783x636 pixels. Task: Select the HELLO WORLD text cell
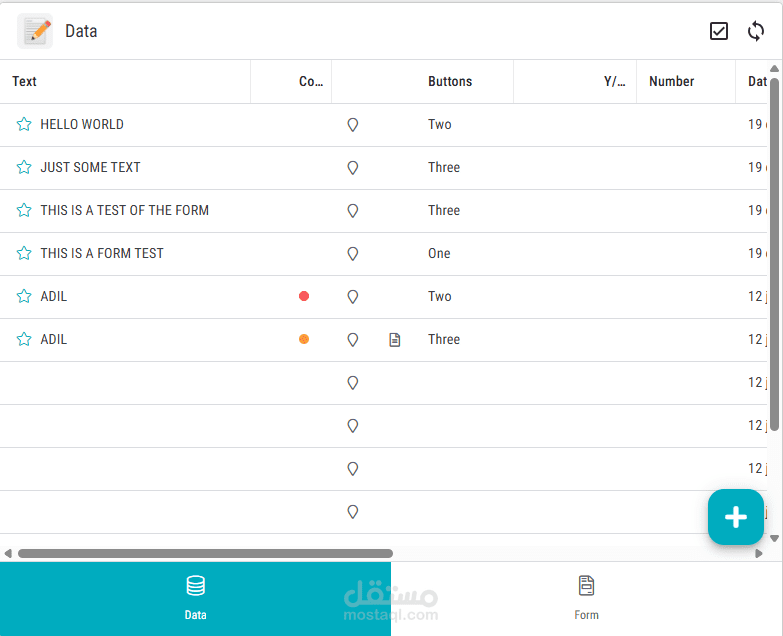(x=82, y=124)
